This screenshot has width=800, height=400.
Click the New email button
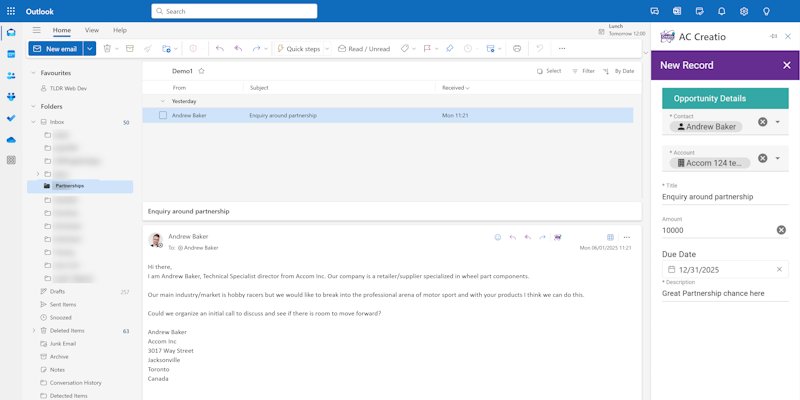(x=55, y=48)
